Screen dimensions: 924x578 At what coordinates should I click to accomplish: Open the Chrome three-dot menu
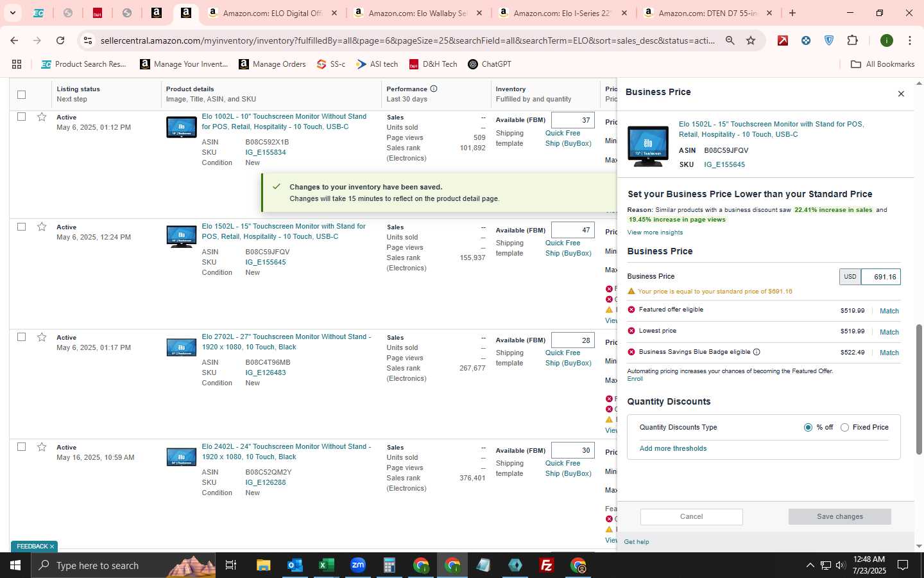pyautogui.click(x=909, y=40)
